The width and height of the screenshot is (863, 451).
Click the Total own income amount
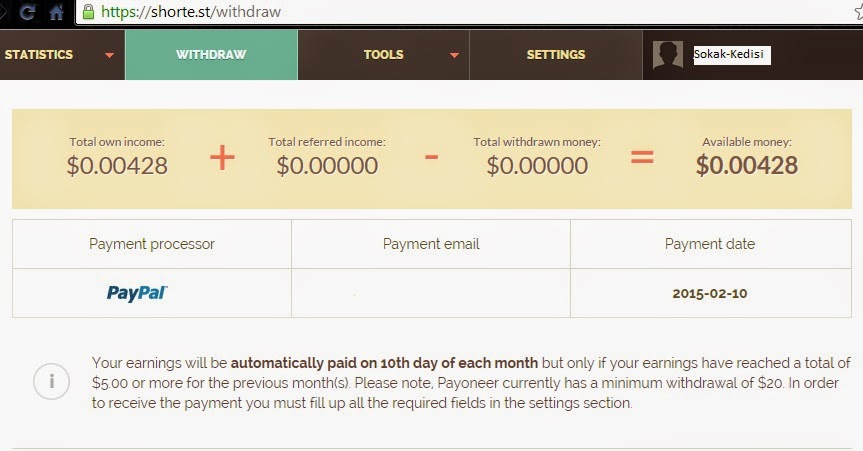pos(117,166)
